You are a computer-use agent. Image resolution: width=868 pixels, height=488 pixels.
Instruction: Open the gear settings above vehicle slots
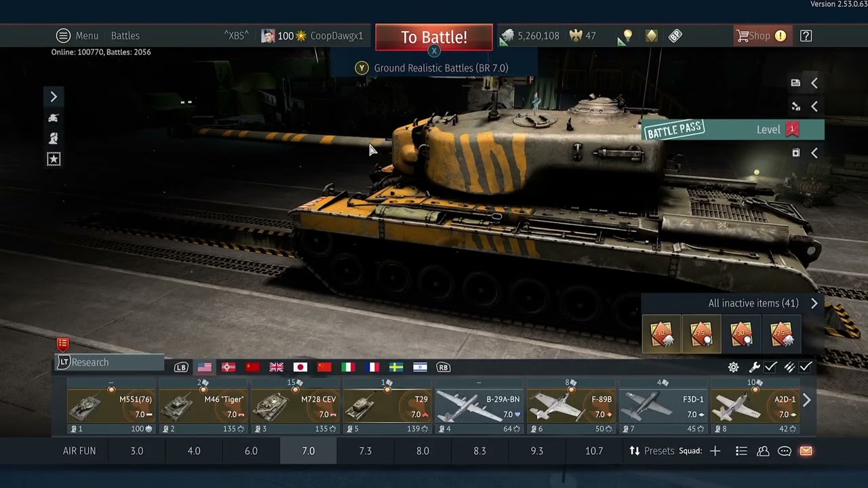[733, 367]
